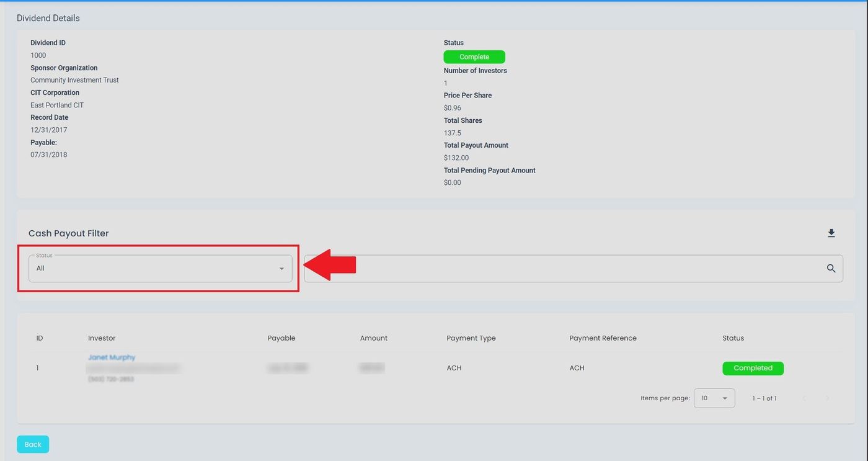
Task: Click the Investor column header
Action: tap(102, 338)
